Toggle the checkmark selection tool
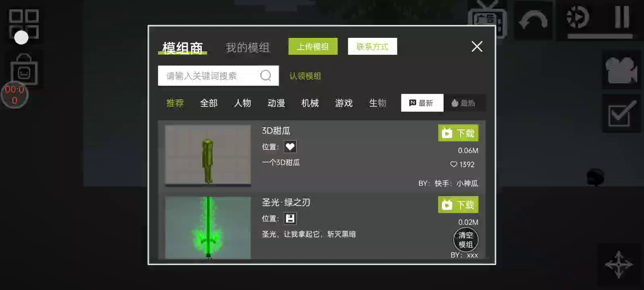The width and height of the screenshot is (644, 290). (x=621, y=114)
